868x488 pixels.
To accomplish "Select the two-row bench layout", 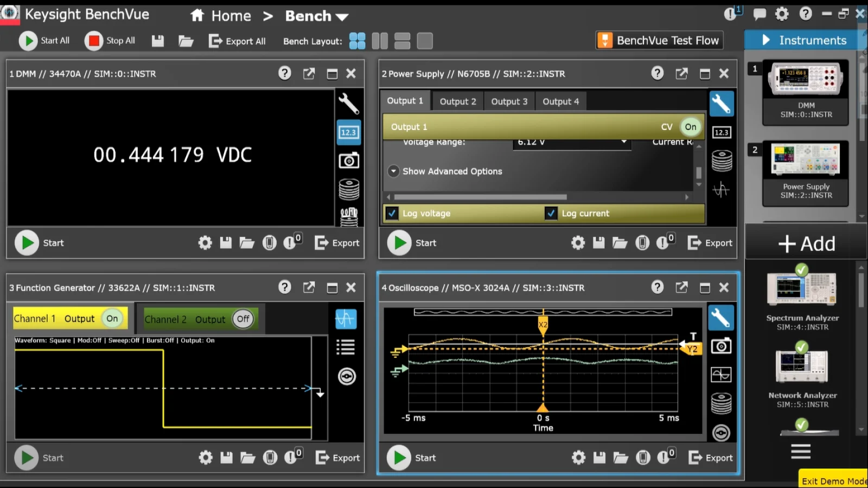I will [402, 41].
